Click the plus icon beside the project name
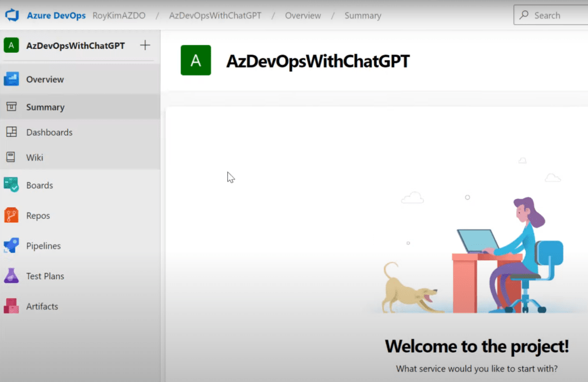The height and width of the screenshot is (382, 588). pyautogui.click(x=145, y=45)
